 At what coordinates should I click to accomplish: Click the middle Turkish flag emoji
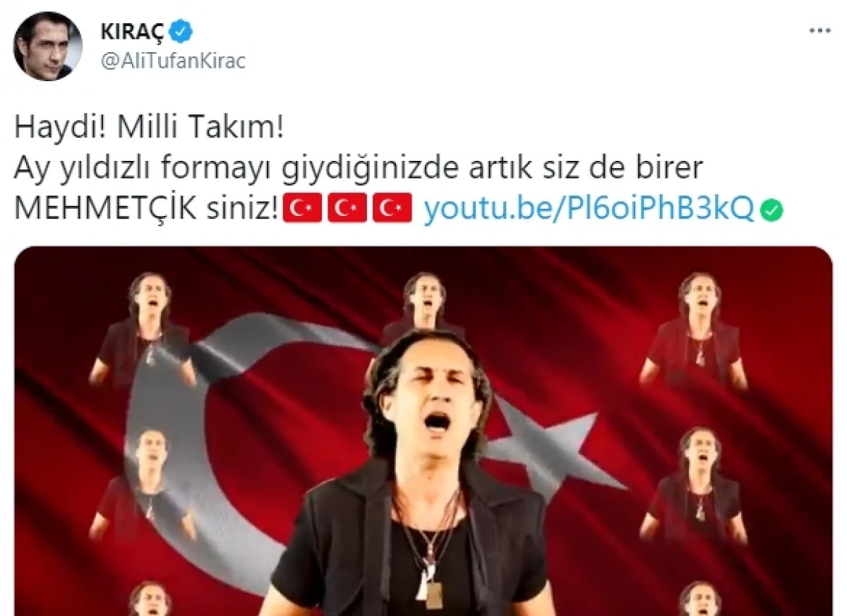coord(347,210)
